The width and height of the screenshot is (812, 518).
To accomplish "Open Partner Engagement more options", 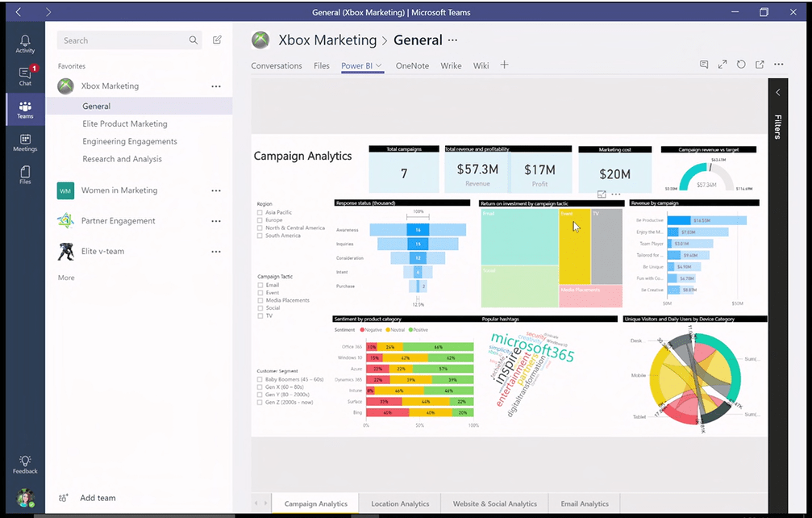I will click(x=216, y=221).
